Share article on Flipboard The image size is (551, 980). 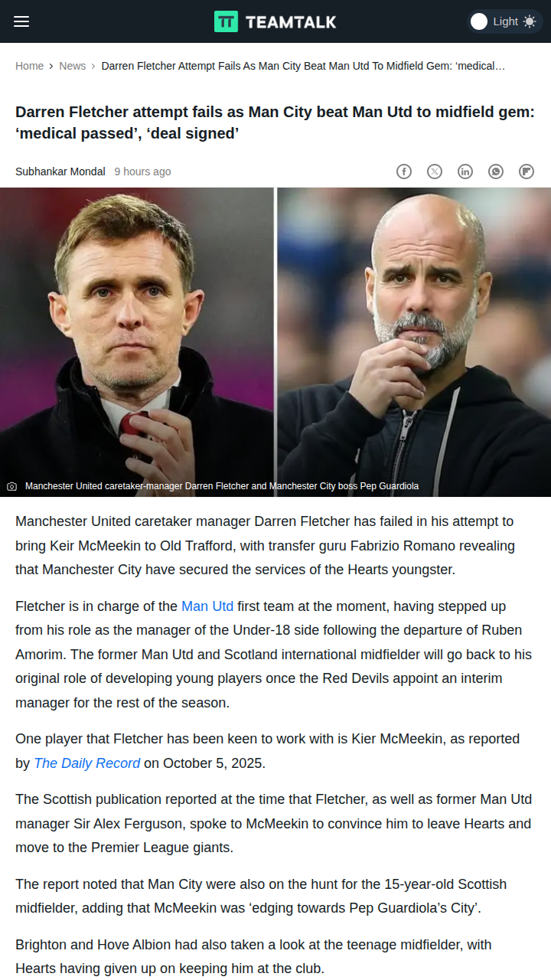[x=527, y=171]
